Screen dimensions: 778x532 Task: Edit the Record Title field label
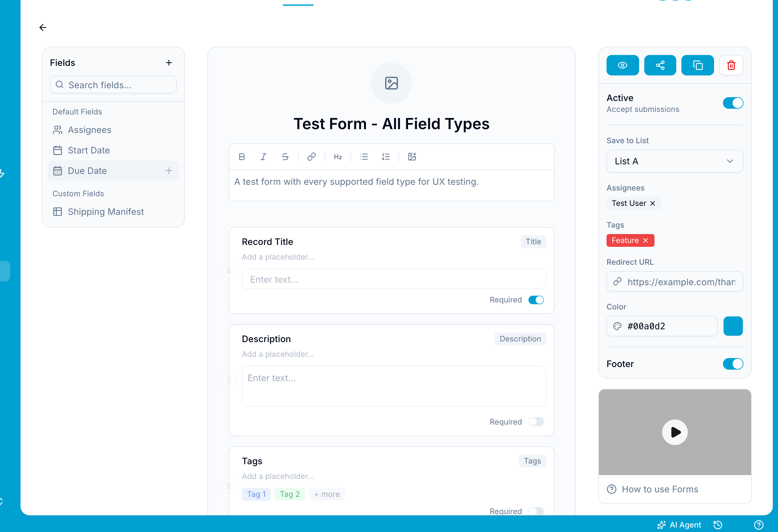click(267, 242)
